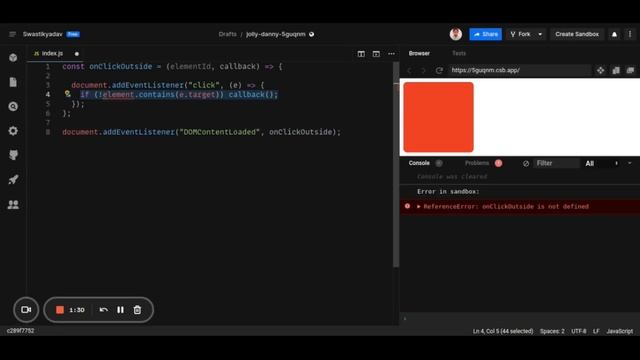
Task: Click the console Filter input
Action: (x=556, y=163)
